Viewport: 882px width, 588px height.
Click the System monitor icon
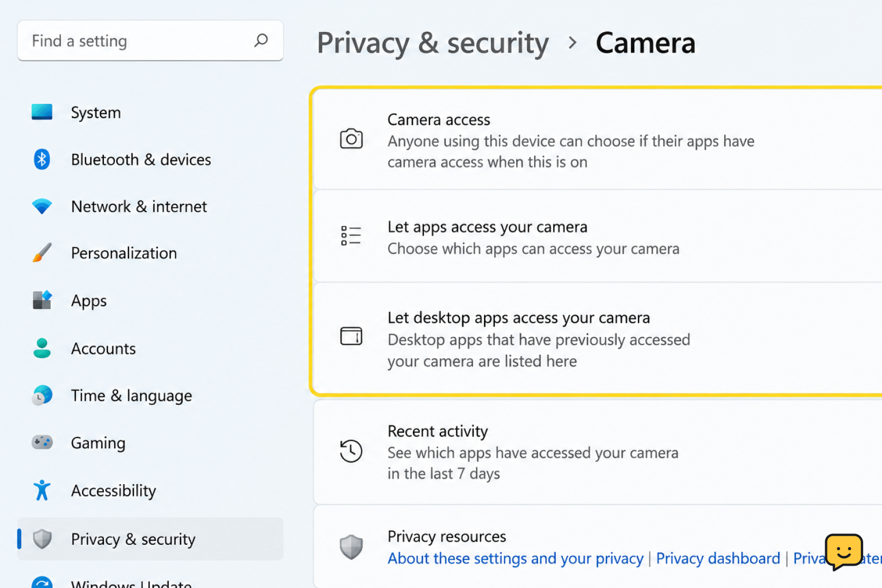pyautogui.click(x=42, y=112)
